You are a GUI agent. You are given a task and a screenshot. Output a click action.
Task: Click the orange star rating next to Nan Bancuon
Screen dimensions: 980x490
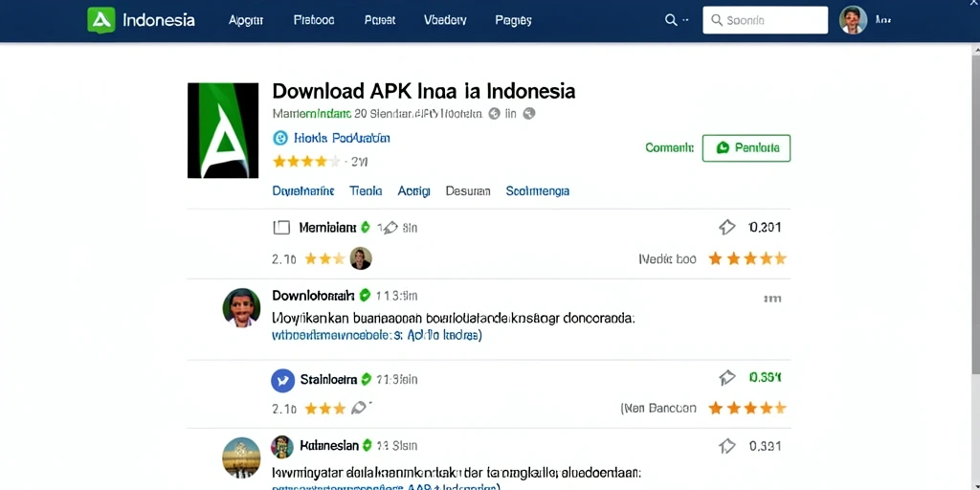(x=746, y=408)
